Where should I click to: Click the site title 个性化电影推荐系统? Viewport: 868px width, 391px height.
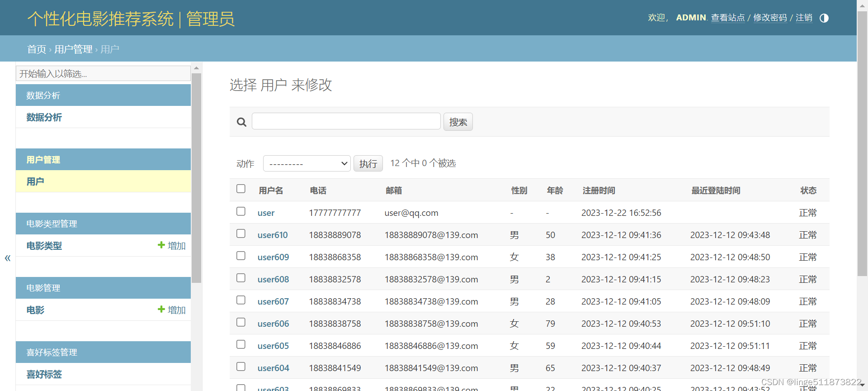click(x=100, y=19)
